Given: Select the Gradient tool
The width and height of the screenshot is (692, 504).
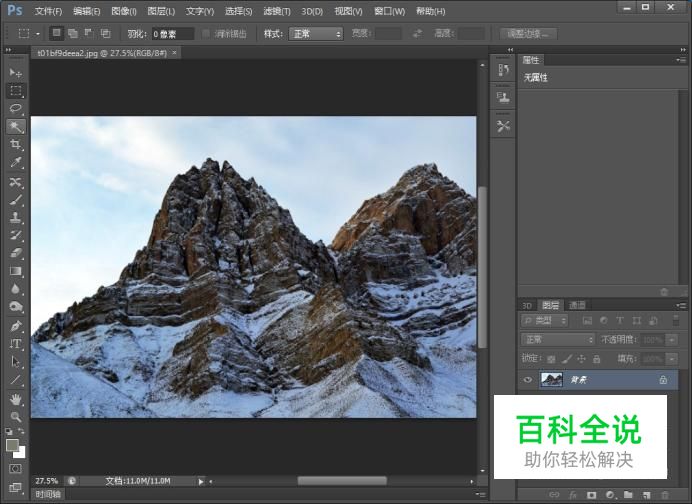Looking at the screenshot, I should (x=16, y=271).
